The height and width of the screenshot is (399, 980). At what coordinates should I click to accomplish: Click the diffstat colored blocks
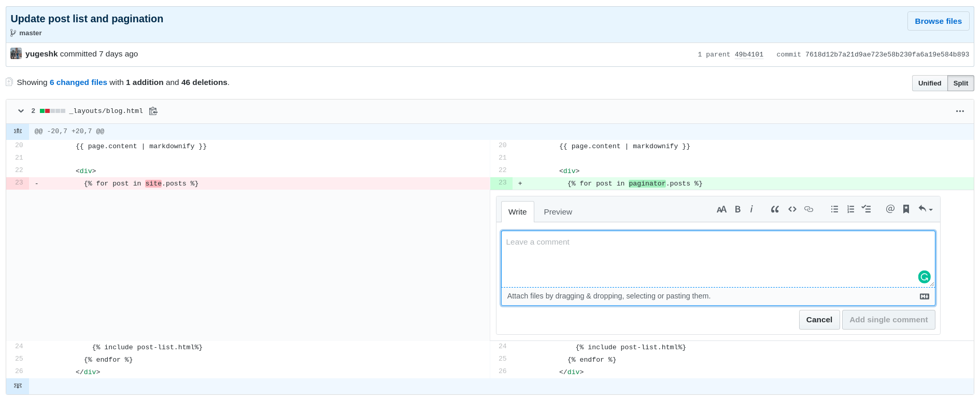tap(52, 111)
